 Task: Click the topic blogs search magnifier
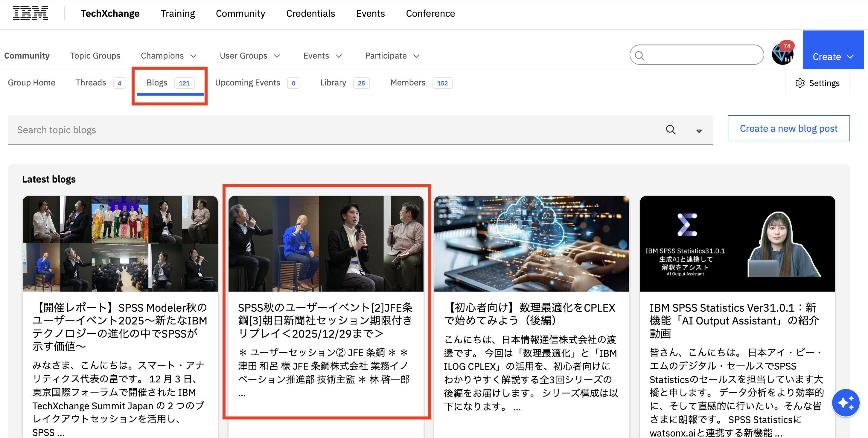click(x=671, y=130)
